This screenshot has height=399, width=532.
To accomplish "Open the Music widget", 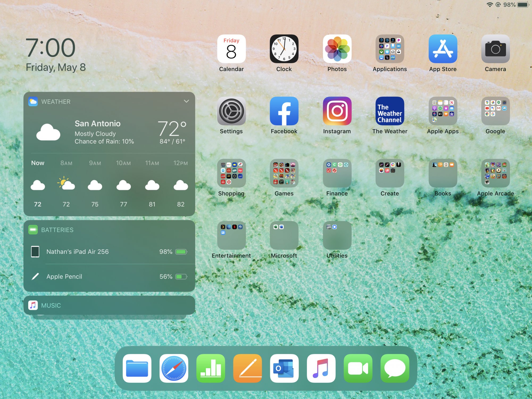I will coord(109,305).
